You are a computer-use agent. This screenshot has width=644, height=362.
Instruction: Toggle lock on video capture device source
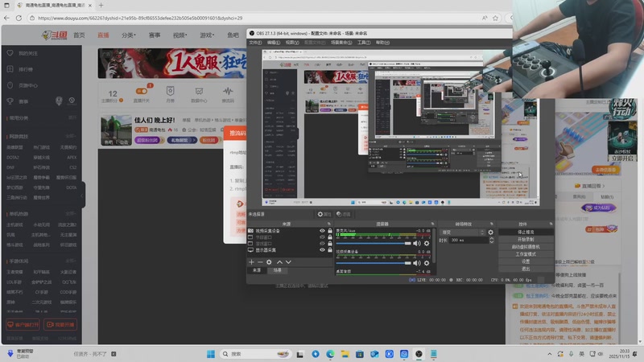tap(330, 231)
